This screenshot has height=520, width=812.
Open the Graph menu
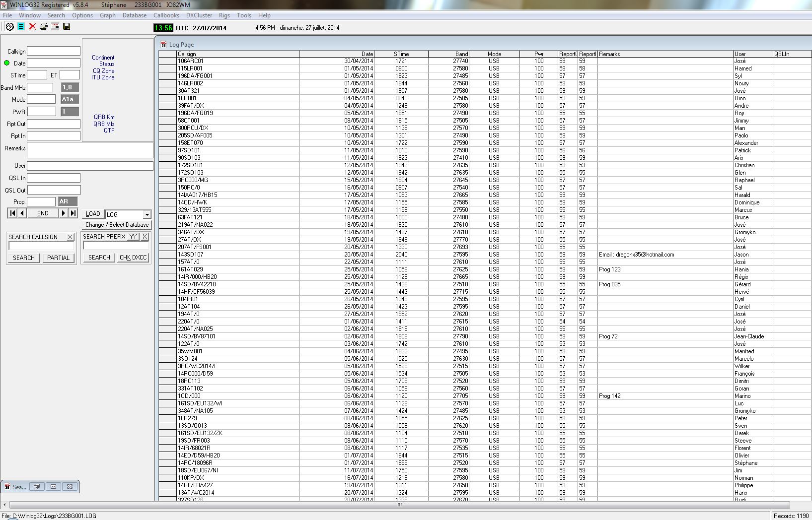108,15
